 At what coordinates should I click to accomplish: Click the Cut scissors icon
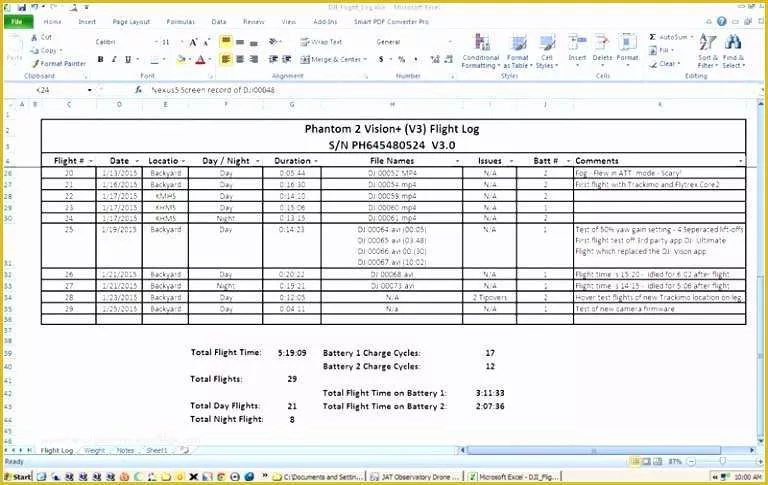pyautogui.click(x=34, y=37)
